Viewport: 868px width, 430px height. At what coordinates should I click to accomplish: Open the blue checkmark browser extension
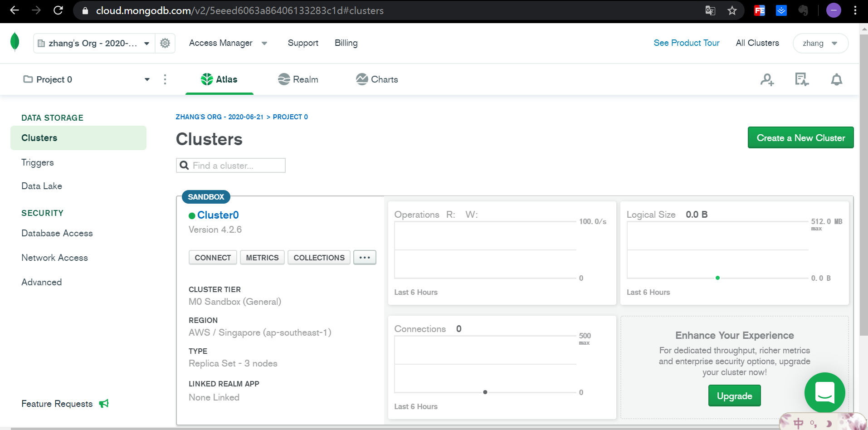pos(781,10)
